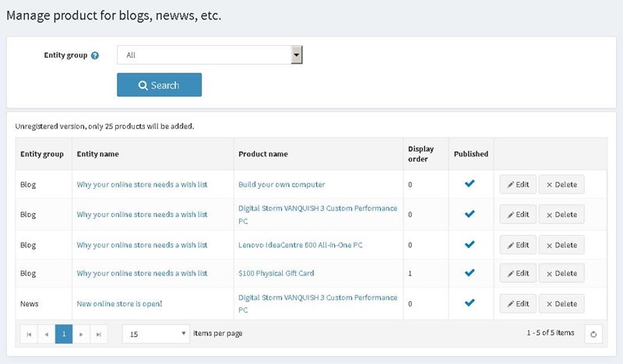
Task: Click the Entity name column header
Action: [98, 154]
